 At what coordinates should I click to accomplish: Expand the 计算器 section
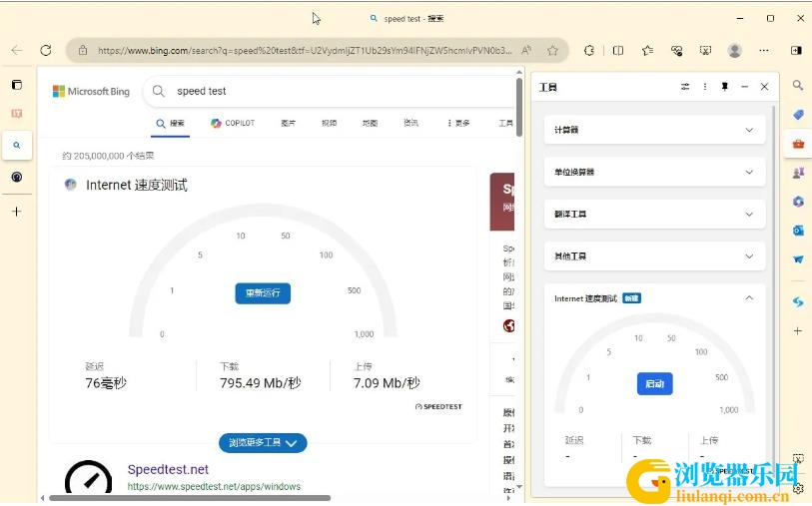[654, 130]
